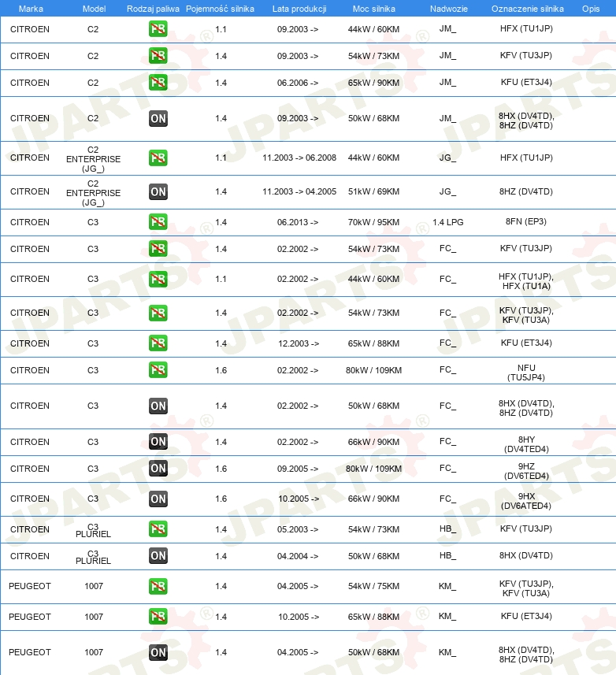Image resolution: width=616 pixels, height=675 pixels.
Task: Click 'HB_' body code in the 8HX row
Action: pos(447,555)
